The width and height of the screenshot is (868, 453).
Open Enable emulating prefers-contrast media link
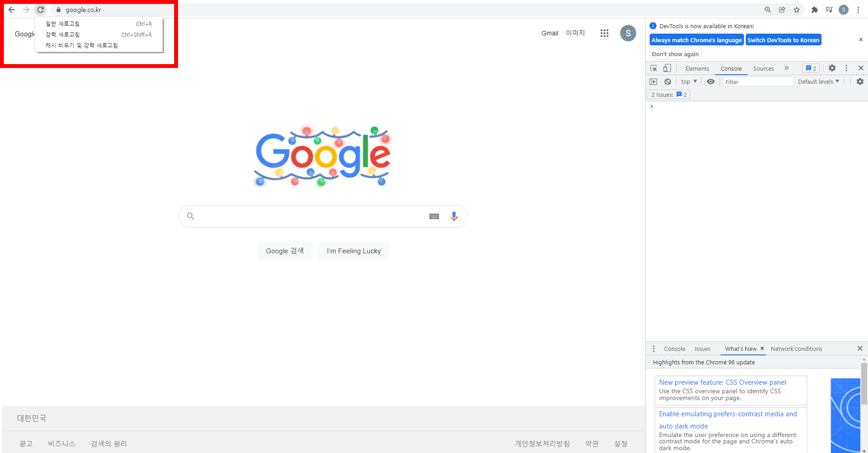tap(728, 420)
